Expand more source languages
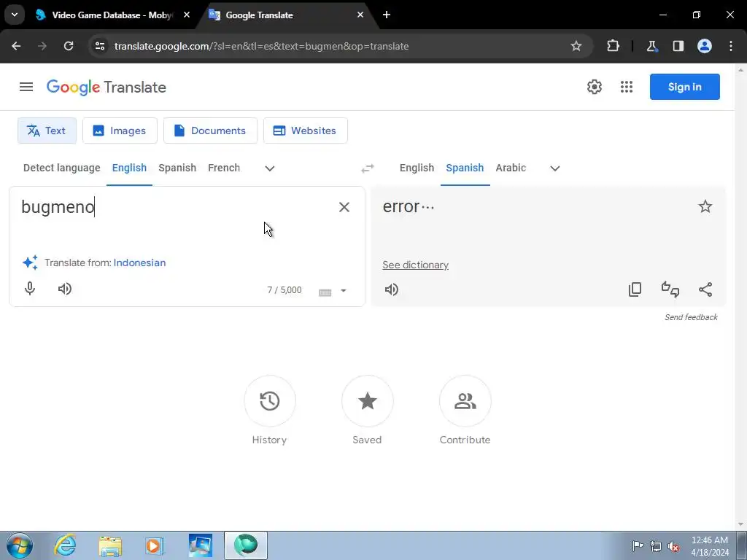747x560 pixels. coord(270,168)
